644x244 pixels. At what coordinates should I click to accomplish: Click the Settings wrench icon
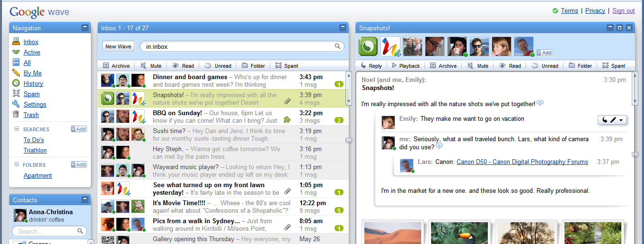[16, 104]
